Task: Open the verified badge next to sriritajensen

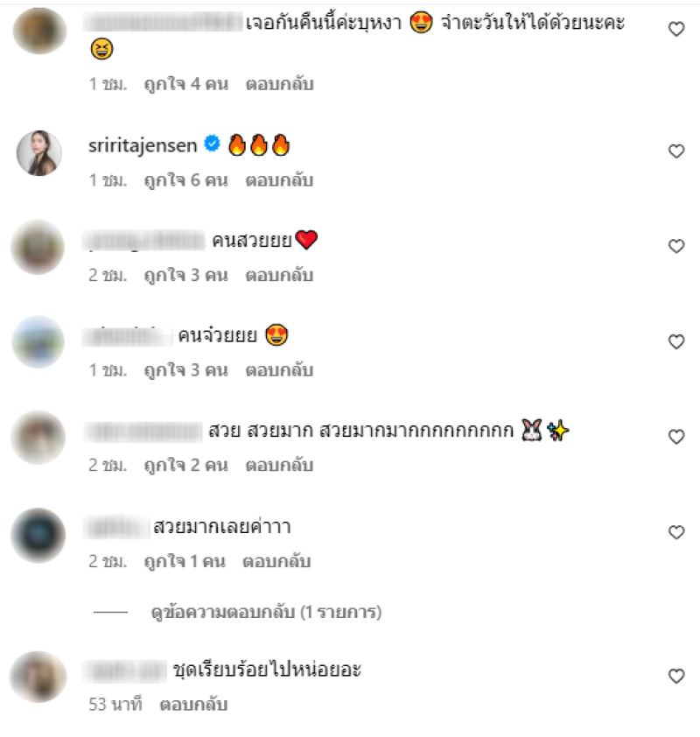Action: click(x=212, y=144)
